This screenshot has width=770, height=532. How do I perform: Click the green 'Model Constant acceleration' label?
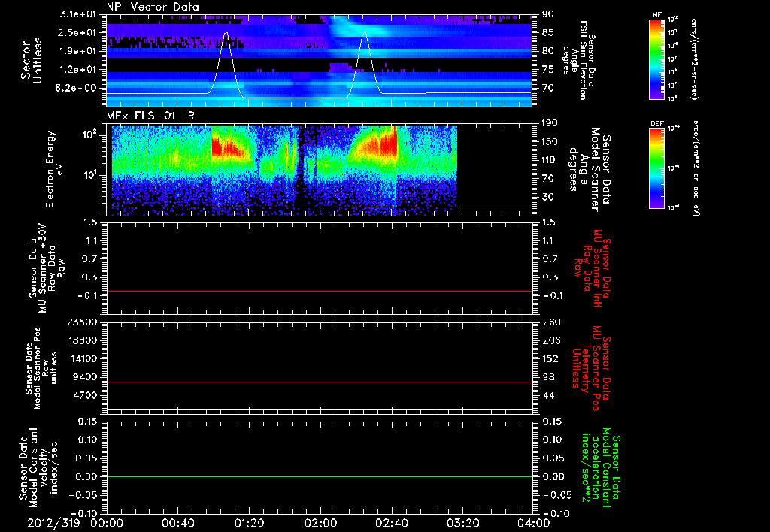pos(601,469)
